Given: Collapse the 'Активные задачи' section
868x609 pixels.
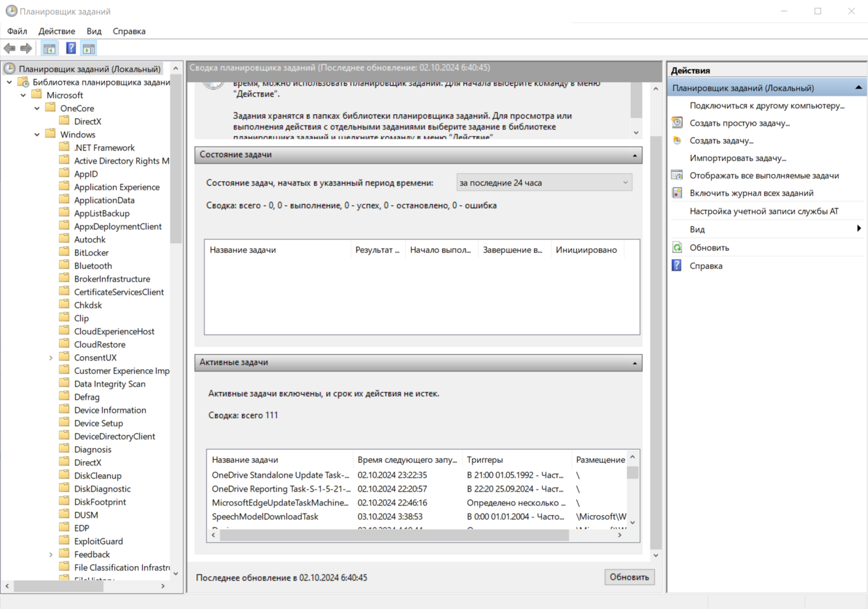Looking at the screenshot, I should 634,363.
